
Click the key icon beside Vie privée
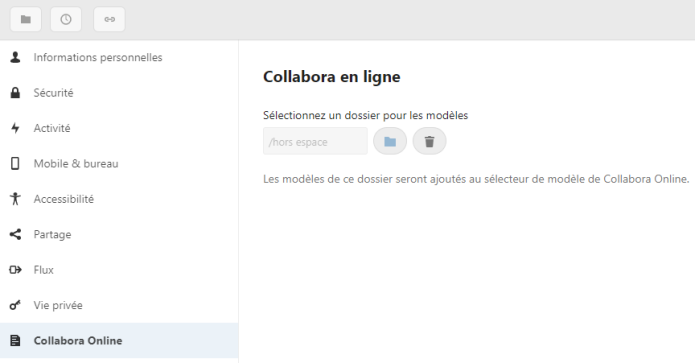(x=16, y=305)
